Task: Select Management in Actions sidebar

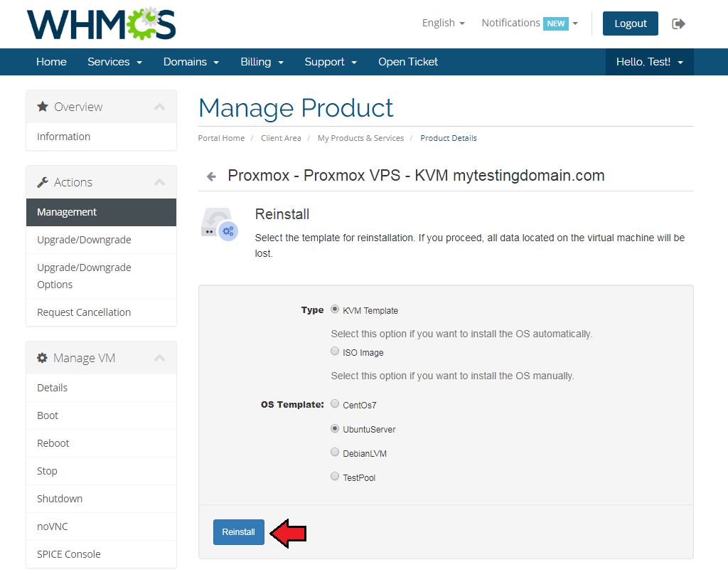Action: [101, 212]
